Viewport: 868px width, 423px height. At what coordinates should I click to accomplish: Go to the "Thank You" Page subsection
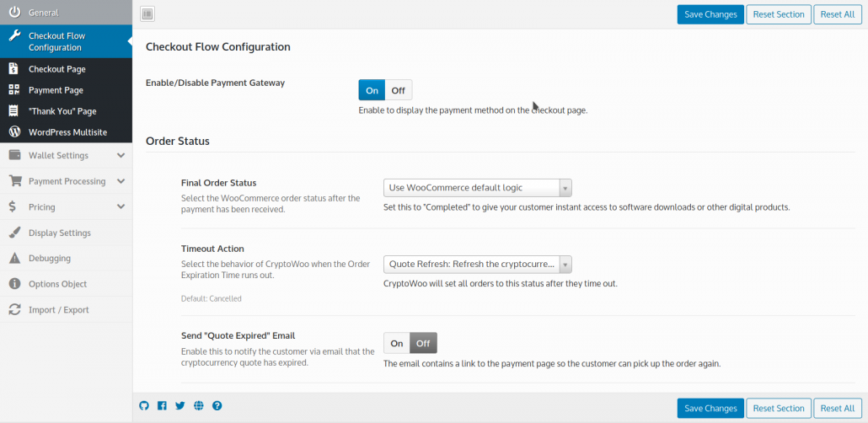coord(67,111)
